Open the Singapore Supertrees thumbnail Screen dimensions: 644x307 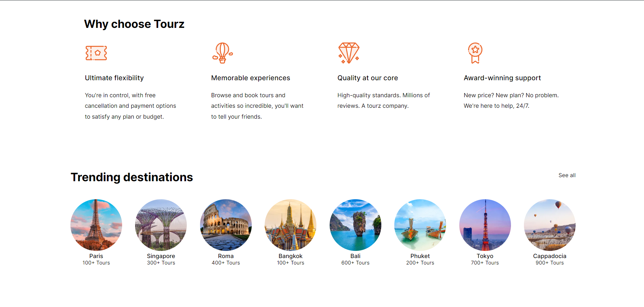161,225
